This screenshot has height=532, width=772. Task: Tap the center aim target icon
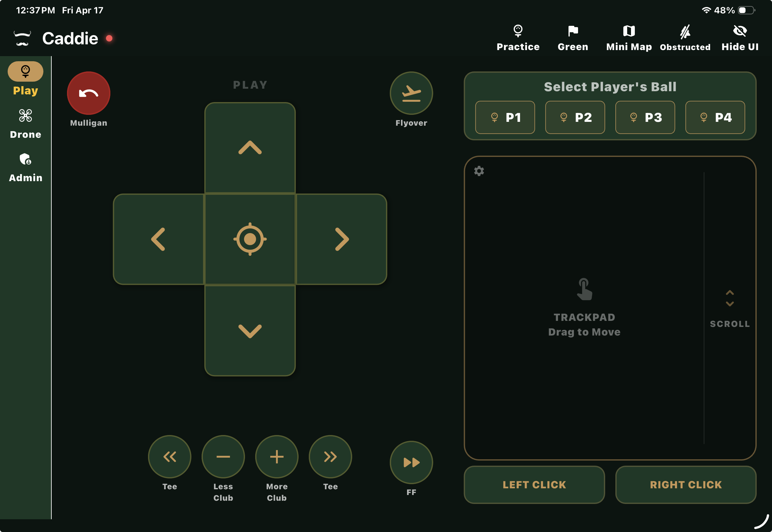pyautogui.click(x=250, y=239)
